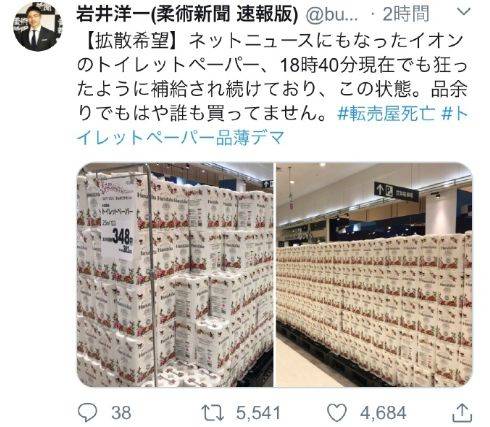
Task: View the left photo with 348 price tag
Action: (175, 275)
